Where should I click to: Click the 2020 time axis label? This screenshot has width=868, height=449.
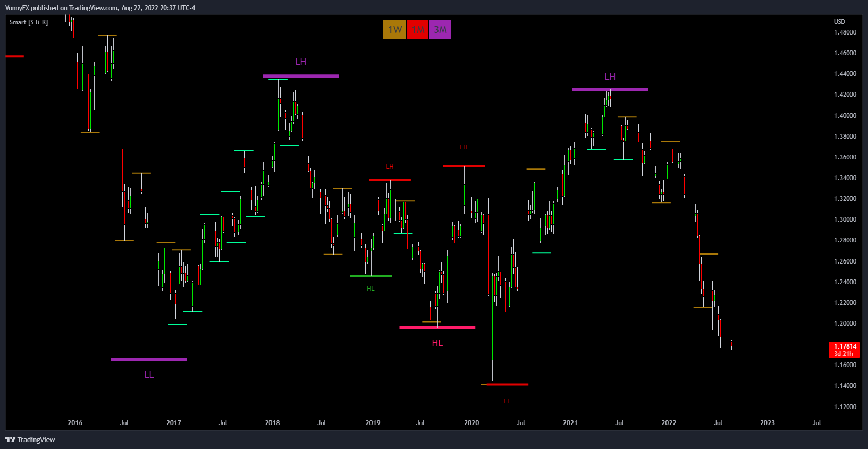471,423
